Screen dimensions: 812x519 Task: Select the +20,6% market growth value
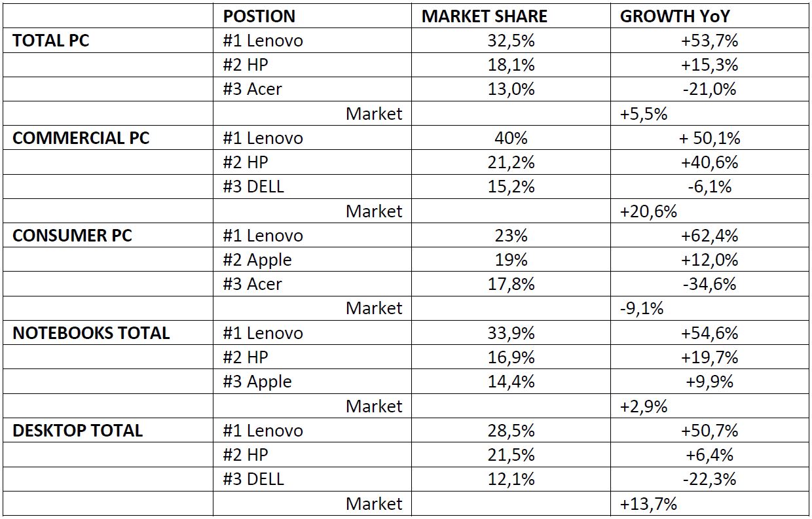[x=648, y=211]
